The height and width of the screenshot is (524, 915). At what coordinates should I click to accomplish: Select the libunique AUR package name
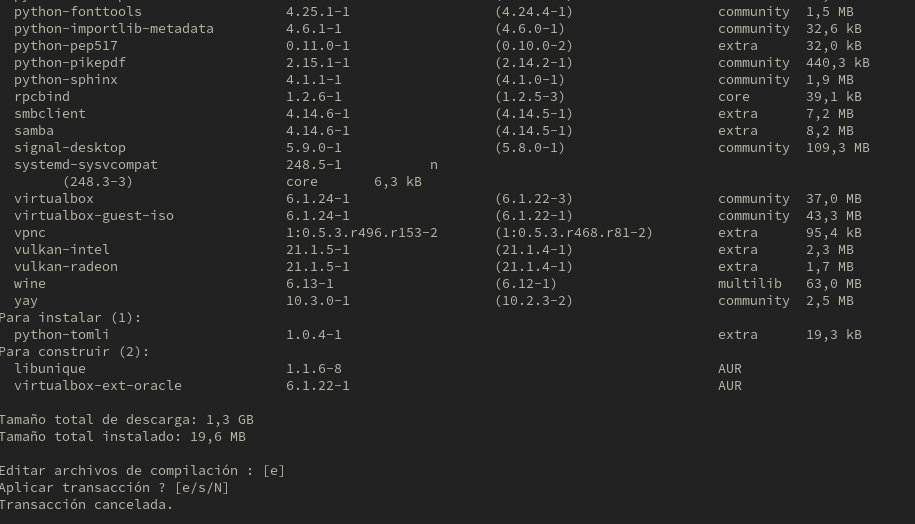pyautogui.click(x=50, y=369)
